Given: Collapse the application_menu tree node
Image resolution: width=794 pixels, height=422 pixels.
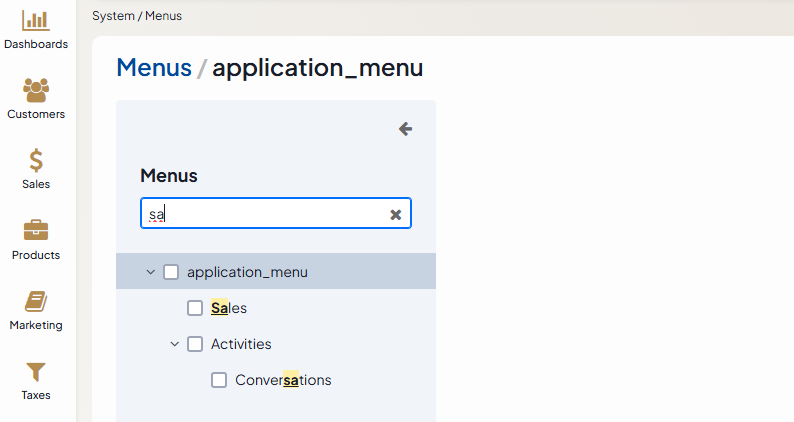Looking at the screenshot, I should [150, 272].
